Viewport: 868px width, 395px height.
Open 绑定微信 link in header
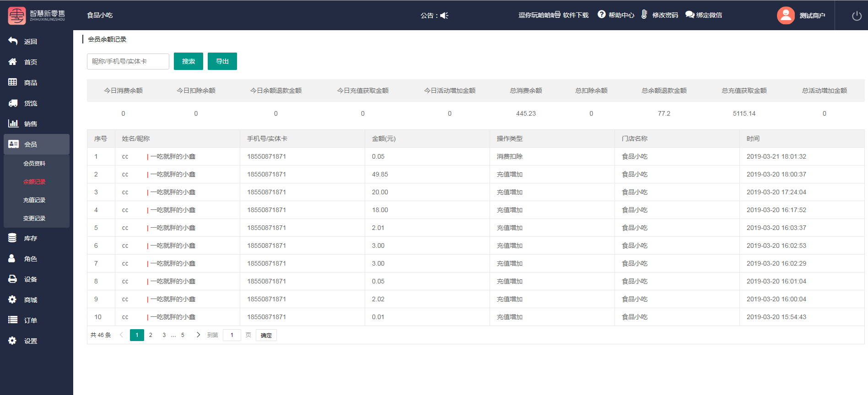pyautogui.click(x=709, y=15)
